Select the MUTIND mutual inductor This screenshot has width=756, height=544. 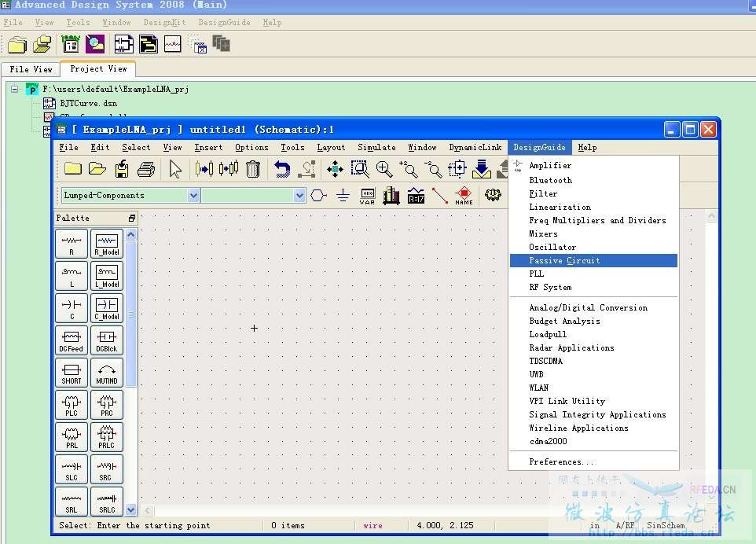[x=107, y=373]
